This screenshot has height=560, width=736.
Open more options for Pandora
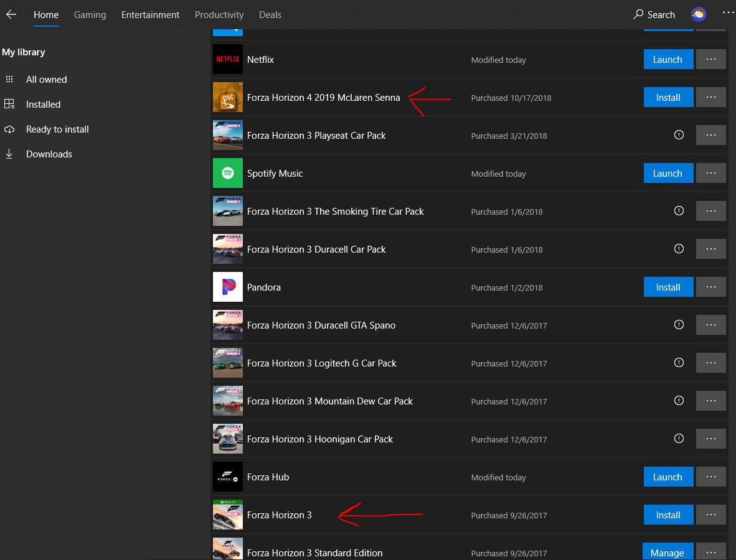(711, 287)
